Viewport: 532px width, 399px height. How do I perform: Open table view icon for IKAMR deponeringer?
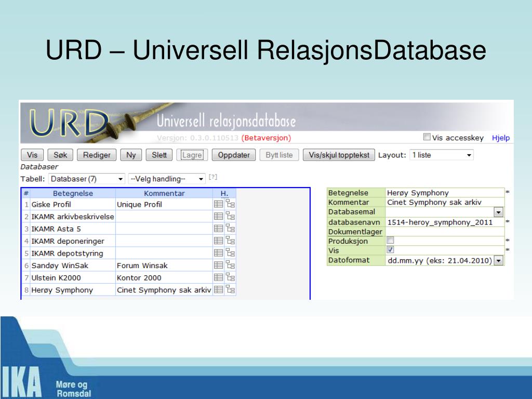[219, 241]
